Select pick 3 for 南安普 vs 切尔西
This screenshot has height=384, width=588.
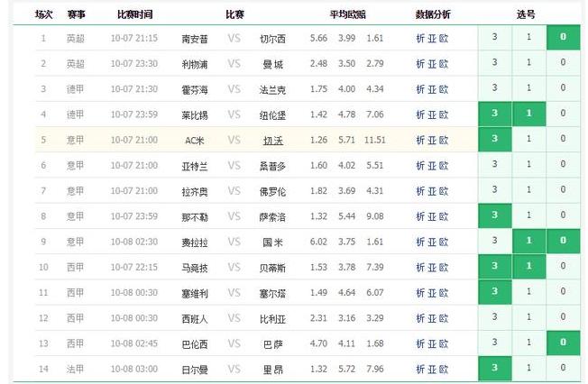tap(494, 37)
